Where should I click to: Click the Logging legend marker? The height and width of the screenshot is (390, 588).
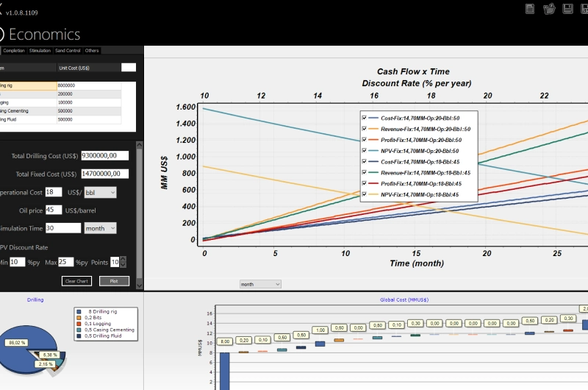tap(79, 324)
